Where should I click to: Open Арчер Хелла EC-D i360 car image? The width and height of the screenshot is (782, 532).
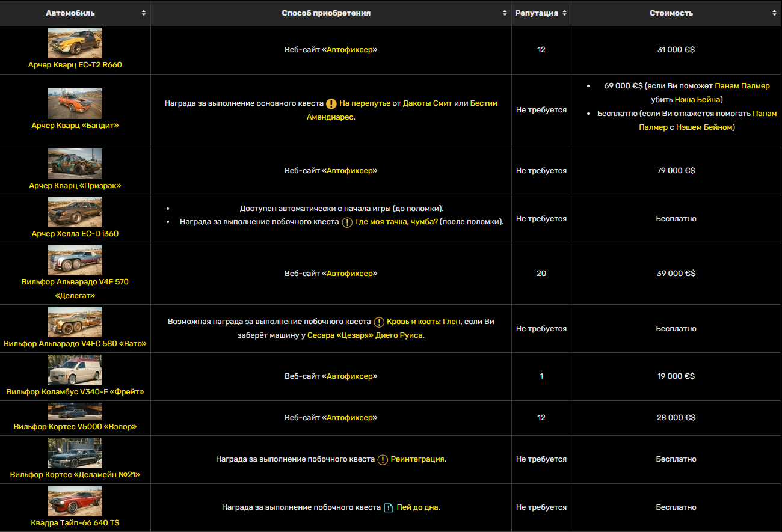[75, 212]
